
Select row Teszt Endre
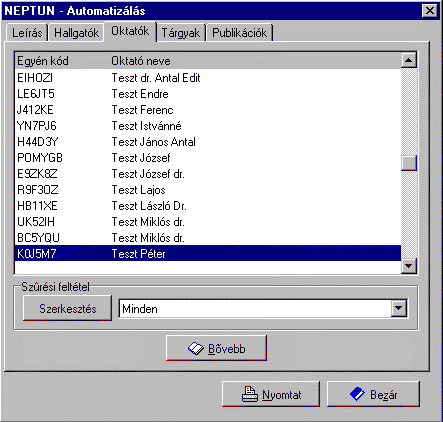(x=208, y=94)
